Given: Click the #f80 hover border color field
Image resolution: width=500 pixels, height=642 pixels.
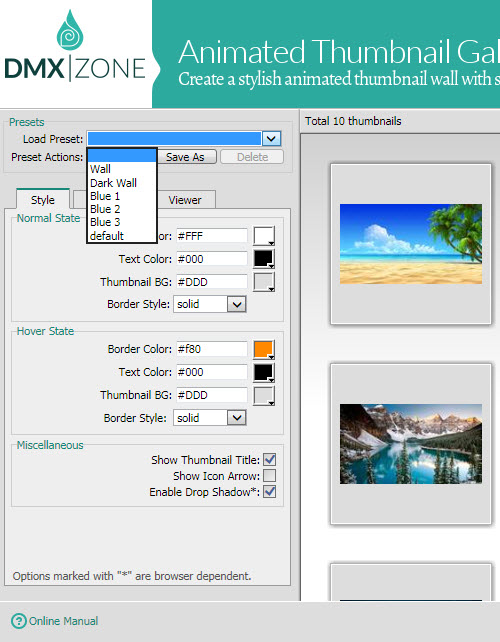Looking at the screenshot, I should coord(212,349).
